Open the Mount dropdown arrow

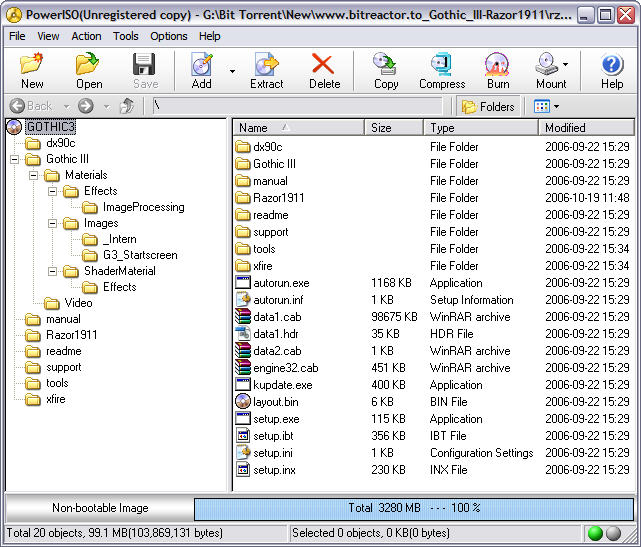pyautogui.click(x=565, y=64)
